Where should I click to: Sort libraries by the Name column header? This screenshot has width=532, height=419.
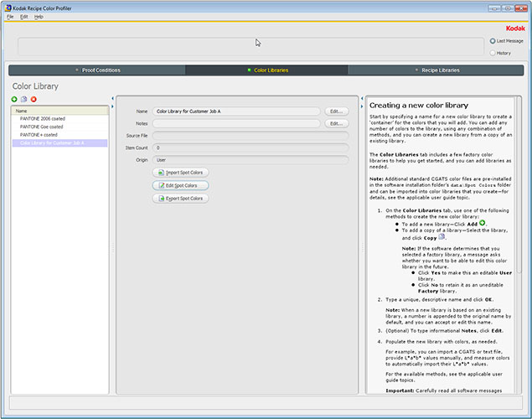tap(60, 111)
